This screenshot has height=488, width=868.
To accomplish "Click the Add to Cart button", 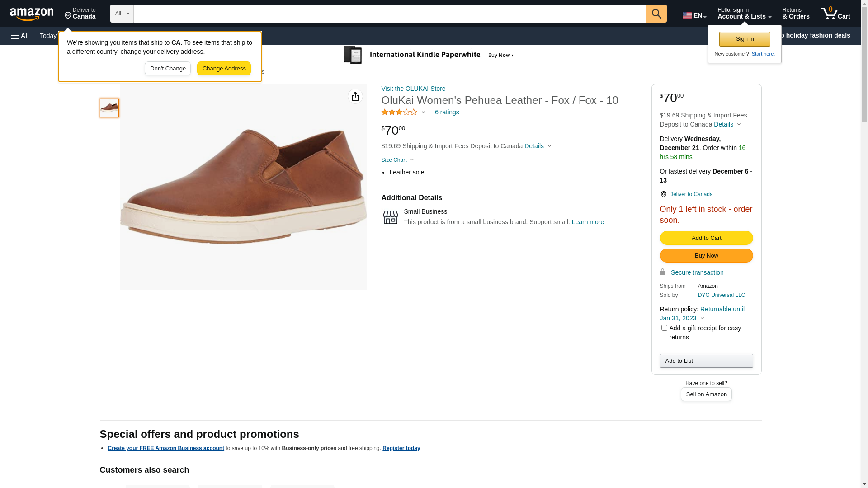I will tap(706, 238).
